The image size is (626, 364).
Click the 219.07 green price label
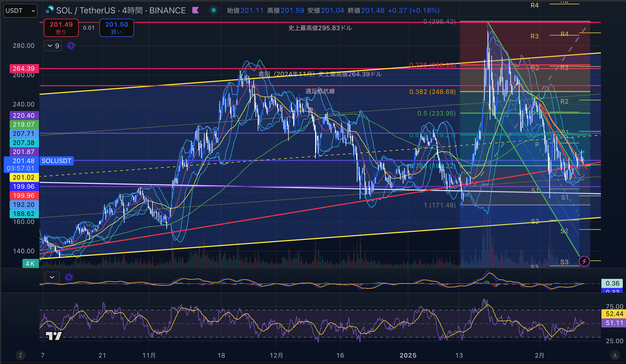(x=24, y=125)
